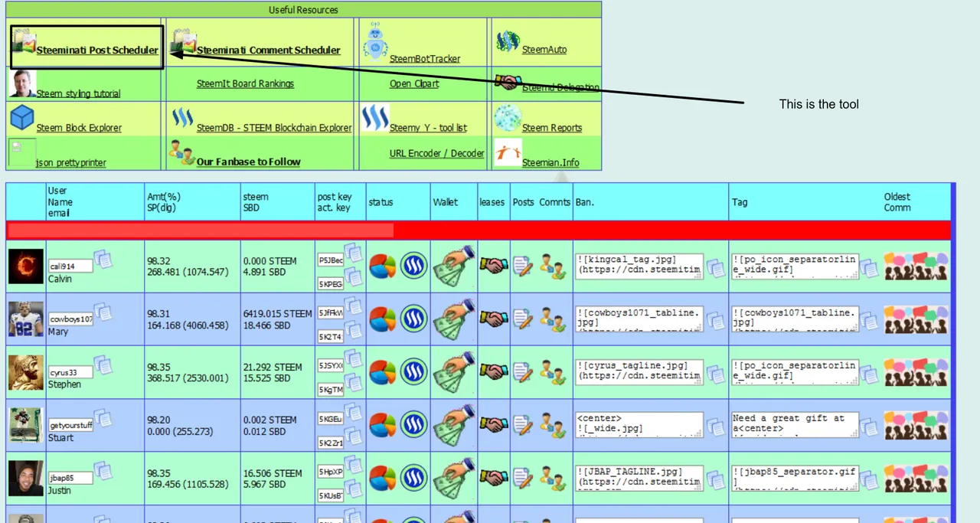Screen dimensions: 980x523
Task: Open pie chart status for Calvin
Action: 383,266
